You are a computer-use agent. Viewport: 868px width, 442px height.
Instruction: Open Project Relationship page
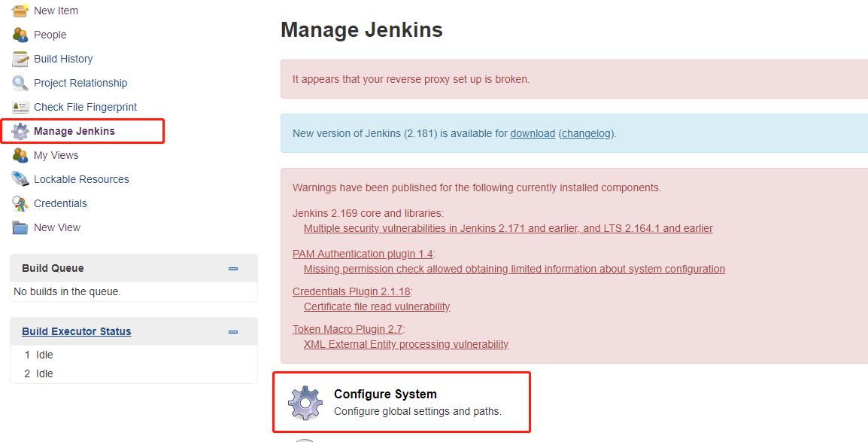pos(80,83)
